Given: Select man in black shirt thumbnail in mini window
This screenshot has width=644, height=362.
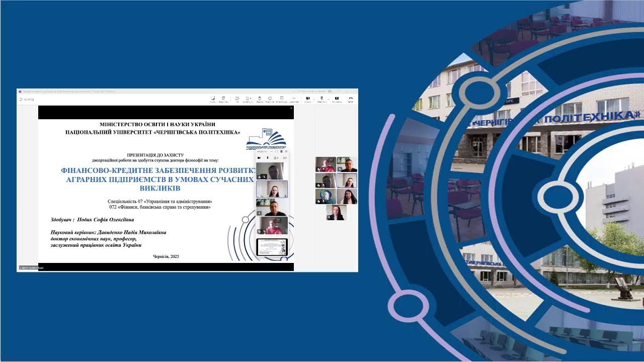Looking at the screenshot, I should (x=272, y=207).
